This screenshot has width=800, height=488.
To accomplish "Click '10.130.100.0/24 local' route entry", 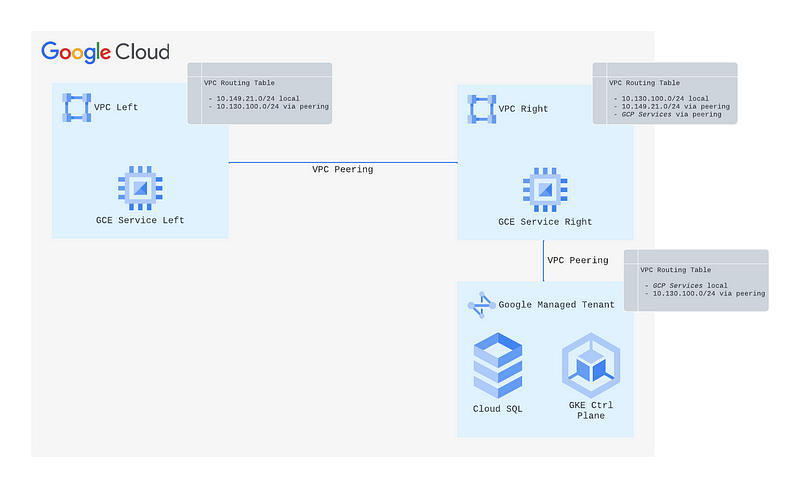I will pos(665,99).
